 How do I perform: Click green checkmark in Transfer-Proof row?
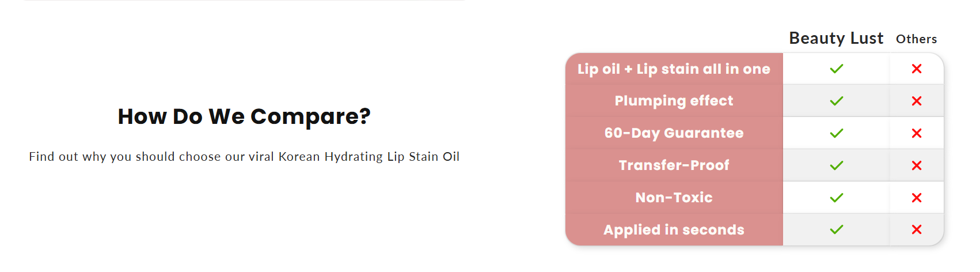[x=836, y=166]
